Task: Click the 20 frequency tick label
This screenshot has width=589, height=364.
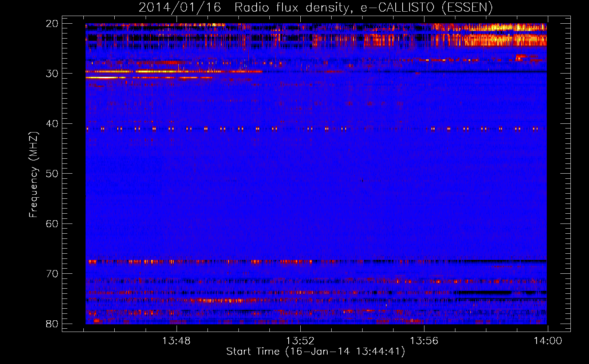Action: pyautogui.click(x=52, y=24)
